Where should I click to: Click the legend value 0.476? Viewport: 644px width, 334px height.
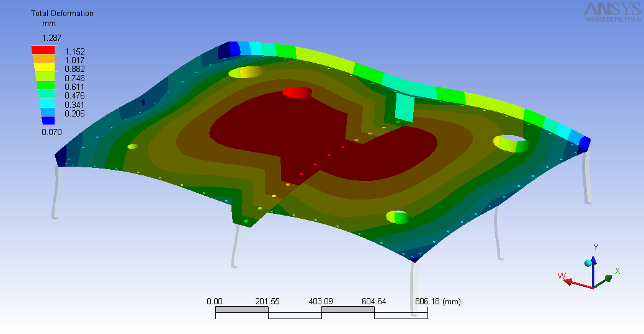click(x=74, y=95)
